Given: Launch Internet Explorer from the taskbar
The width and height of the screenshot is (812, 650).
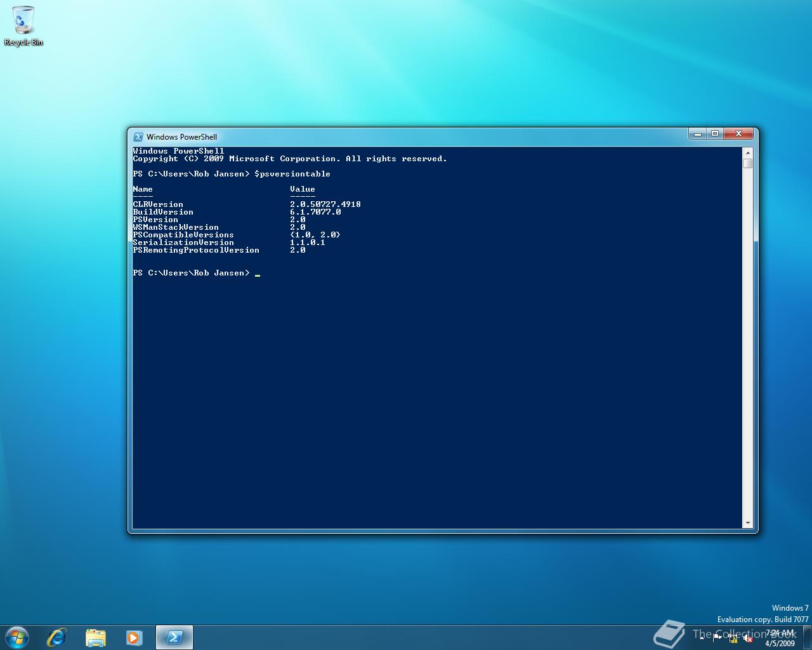Looking at the screenshot, I should [56, 637].
